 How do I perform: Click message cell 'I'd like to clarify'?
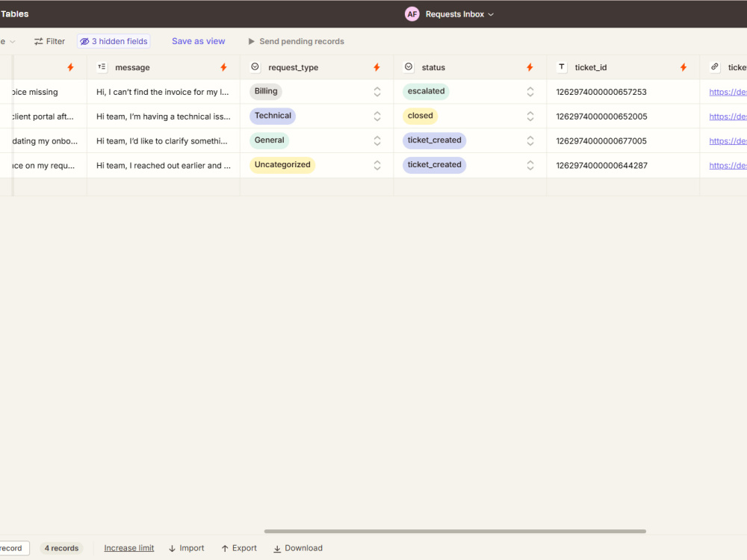tap(164, 141)
